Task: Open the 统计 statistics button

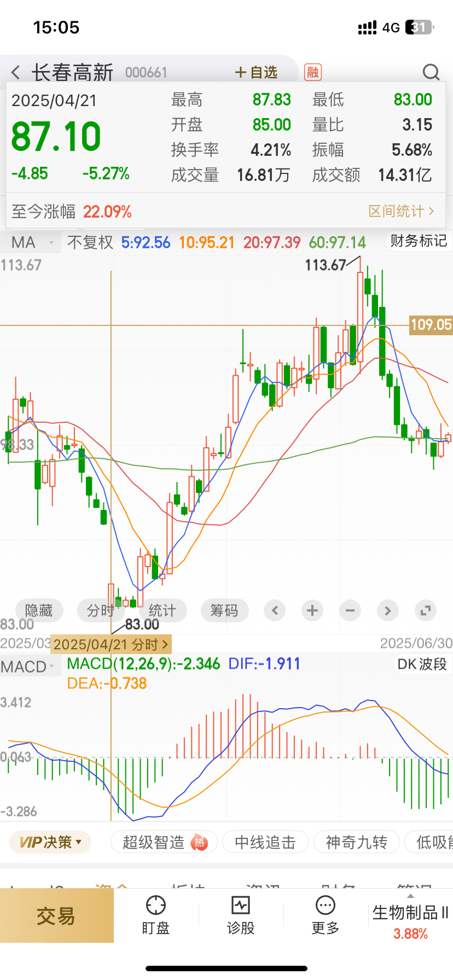Action: pyautogui.click(x=162, y=610)
